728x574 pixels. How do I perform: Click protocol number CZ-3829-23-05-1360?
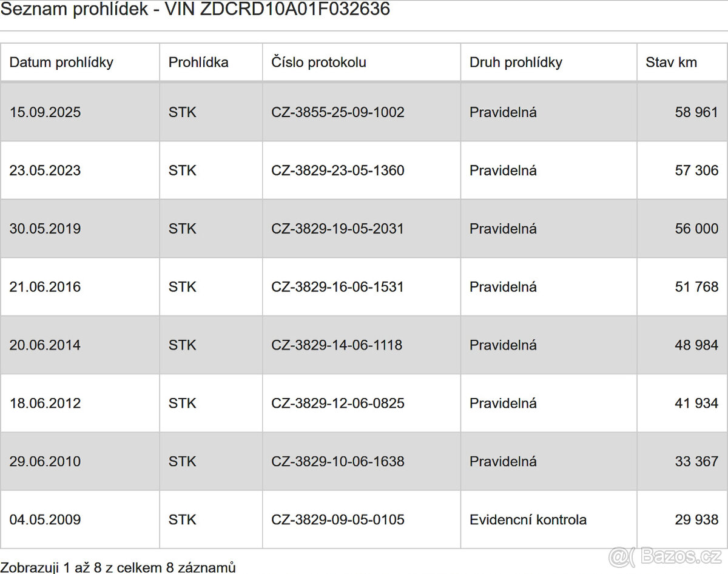pos(337,171)
